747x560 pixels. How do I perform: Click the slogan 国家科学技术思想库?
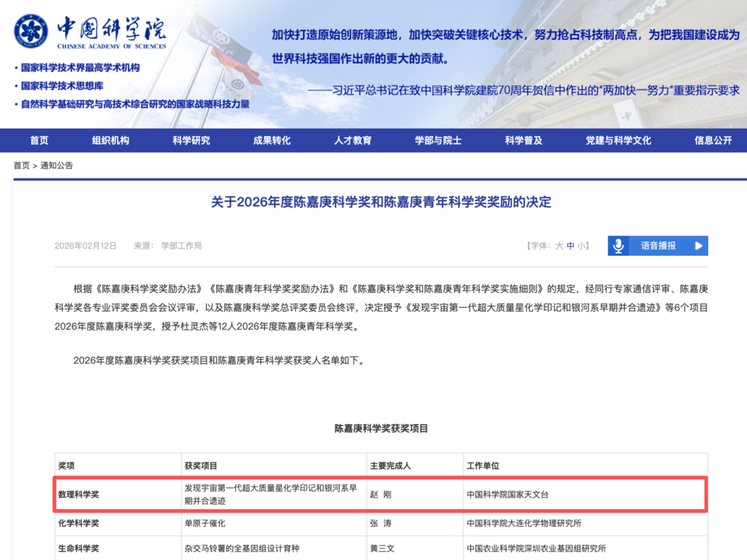click(x=62, y=86)
